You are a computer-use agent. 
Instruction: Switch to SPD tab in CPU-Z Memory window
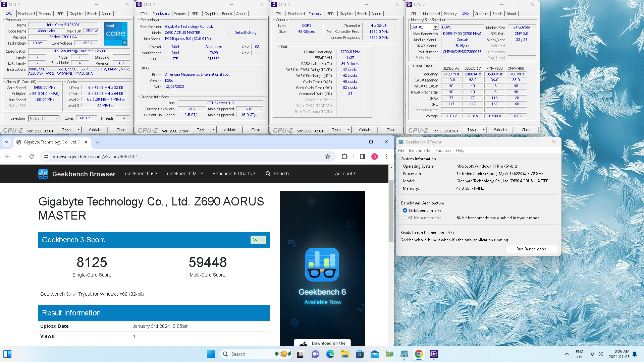330,14
